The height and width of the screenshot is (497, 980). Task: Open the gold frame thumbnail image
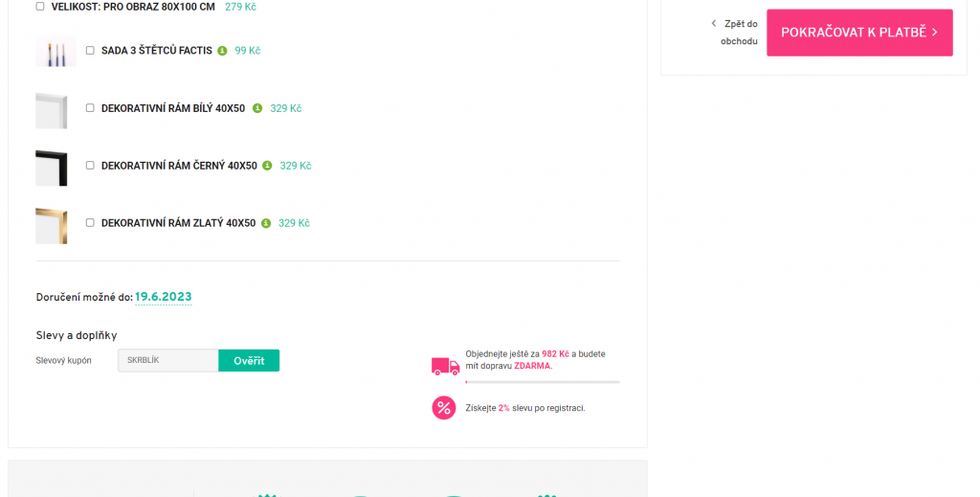pyautogui.click(x=52, y=226)
